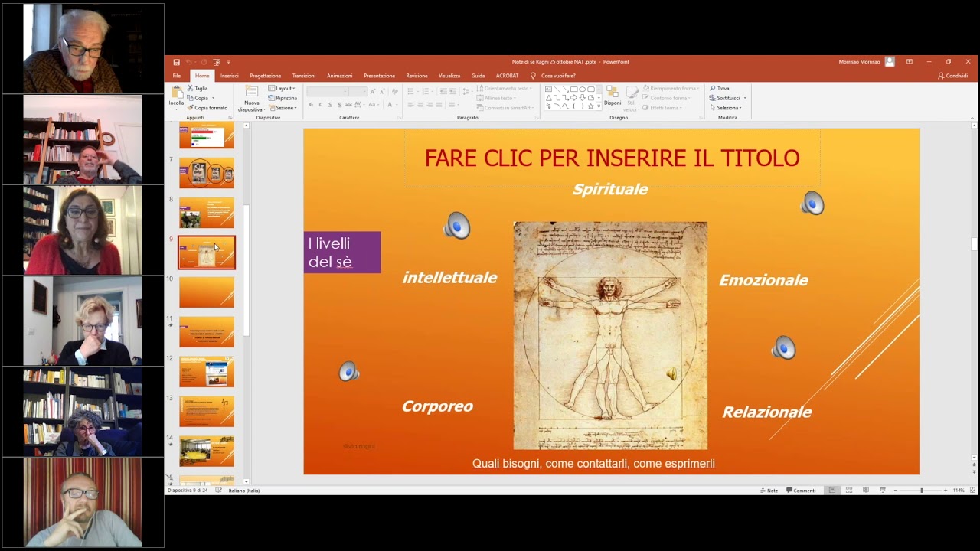
Task: Open the Sostituisci dropdown arrow
Action: click(745, 98)
